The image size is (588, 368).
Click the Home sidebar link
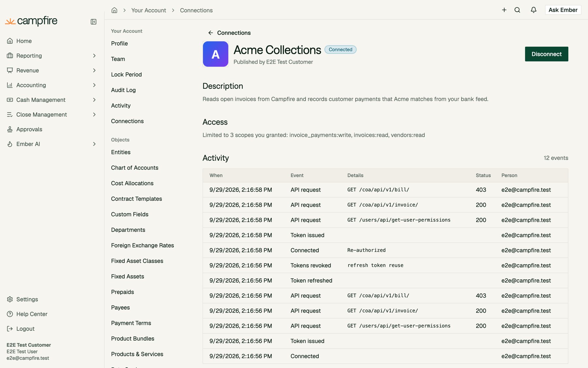[24, 41]
